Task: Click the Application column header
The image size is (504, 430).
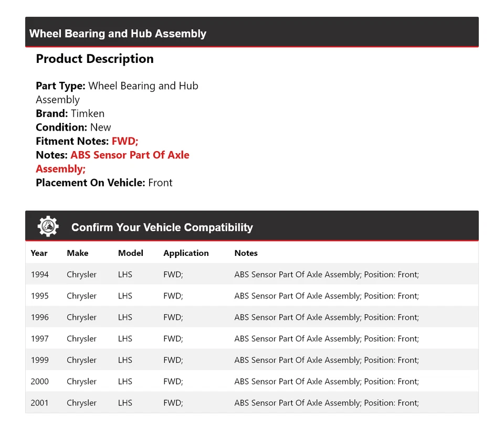Action: 186,253
